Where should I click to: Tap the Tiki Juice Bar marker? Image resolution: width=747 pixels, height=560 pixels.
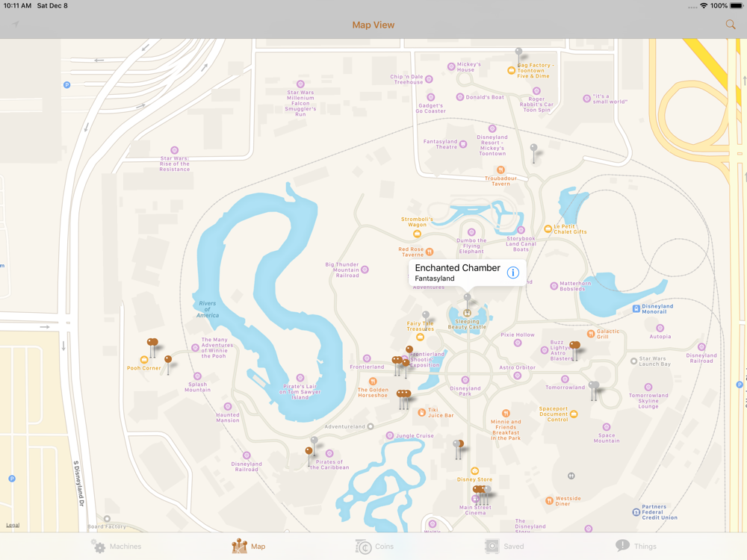click(421, 412)
